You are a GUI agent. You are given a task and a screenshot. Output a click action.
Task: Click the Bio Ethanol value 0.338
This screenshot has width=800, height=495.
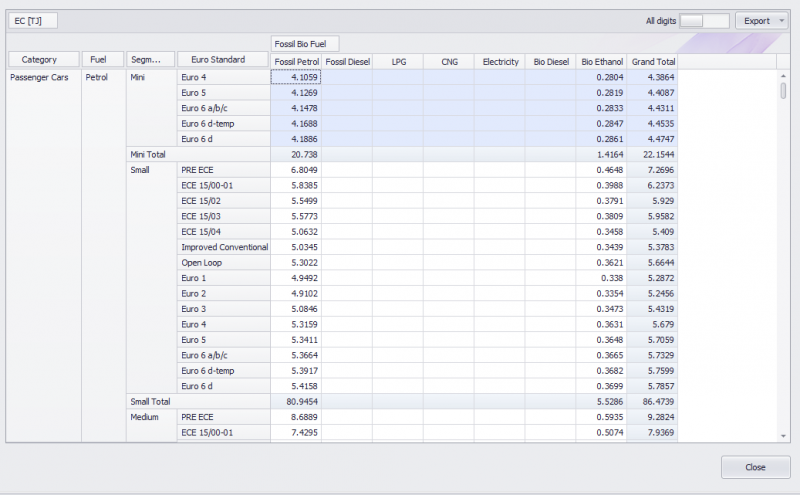(601, 278)
